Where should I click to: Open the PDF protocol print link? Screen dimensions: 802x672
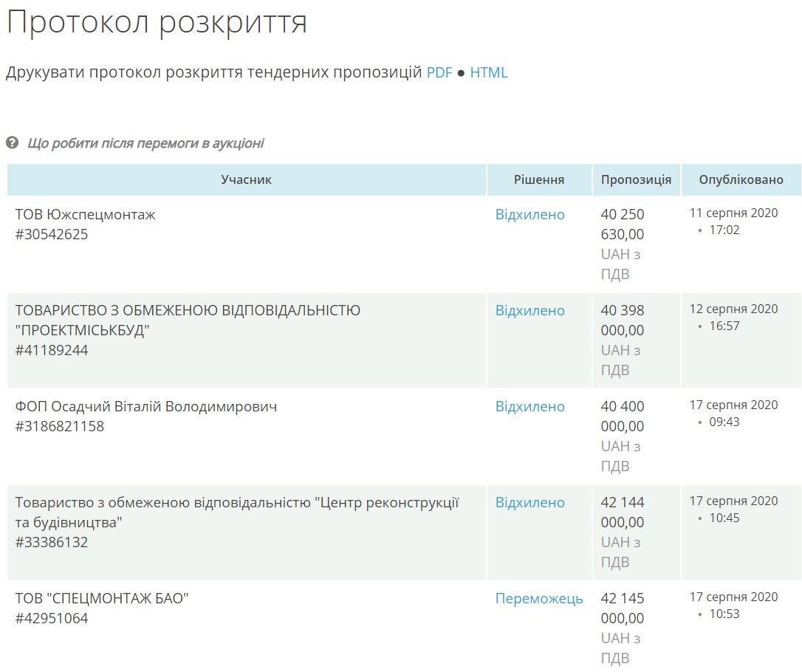point(439,72)
